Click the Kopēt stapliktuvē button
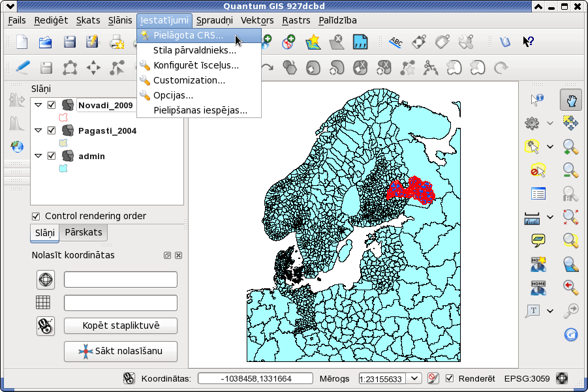Screen dimensions: 588x392 tap(121, 325)
